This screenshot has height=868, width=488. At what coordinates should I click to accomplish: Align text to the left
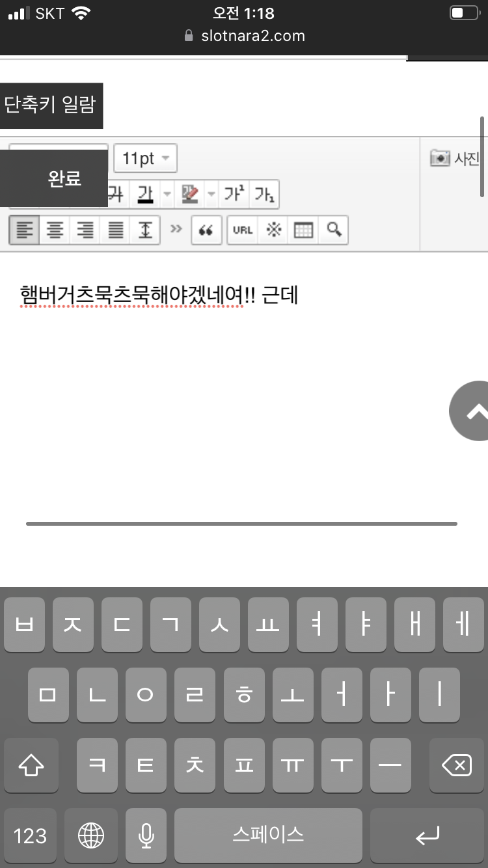point(25,230)
